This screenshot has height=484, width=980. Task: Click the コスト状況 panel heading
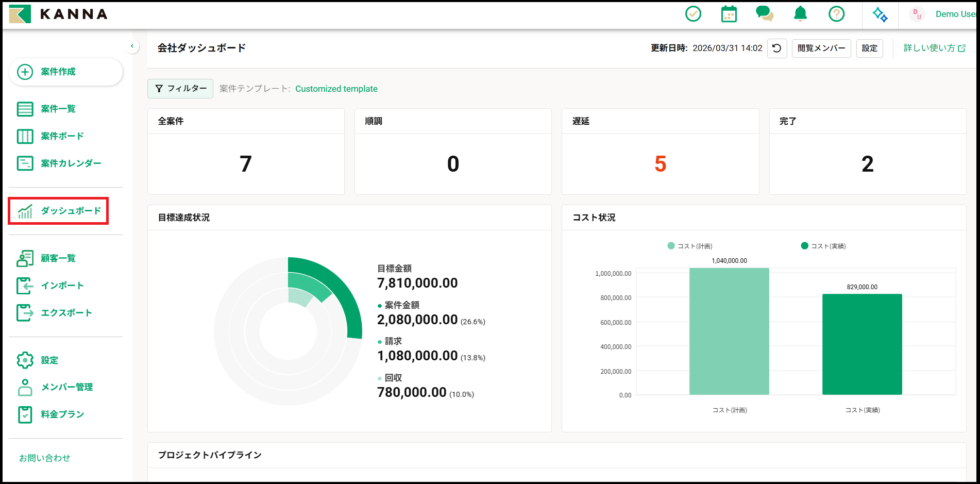coord(594,218)
